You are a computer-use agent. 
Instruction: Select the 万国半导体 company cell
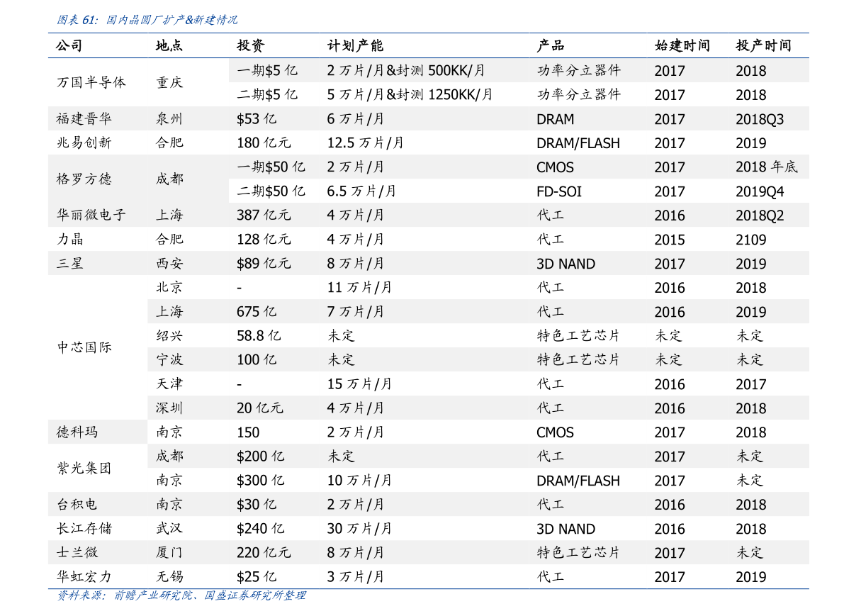(x=91, y=82)
